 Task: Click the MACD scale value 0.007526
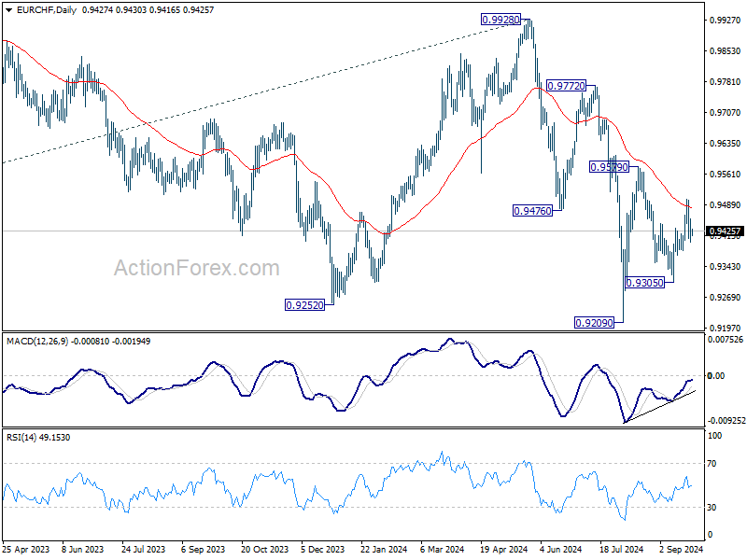726,340
